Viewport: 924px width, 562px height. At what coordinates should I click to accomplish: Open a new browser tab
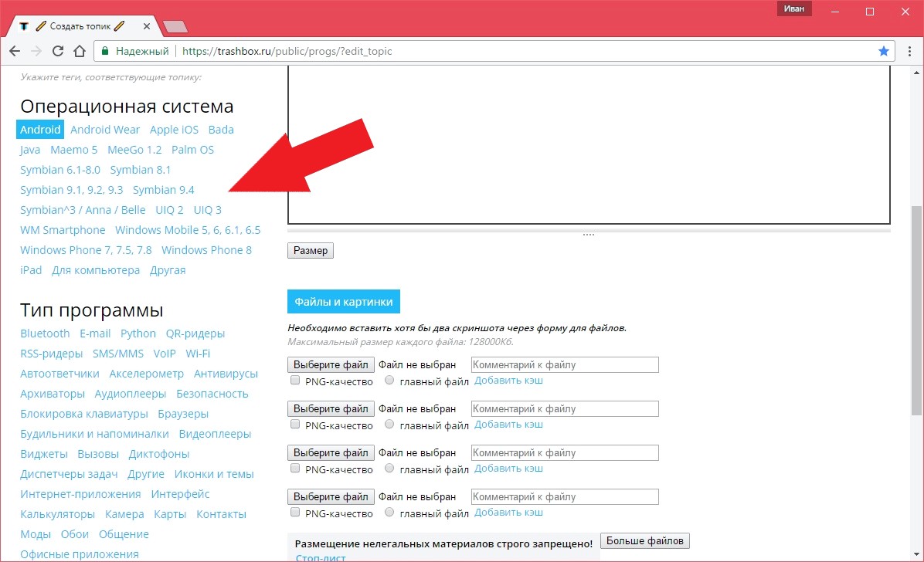pyautogui.click(x=175, y=26)
